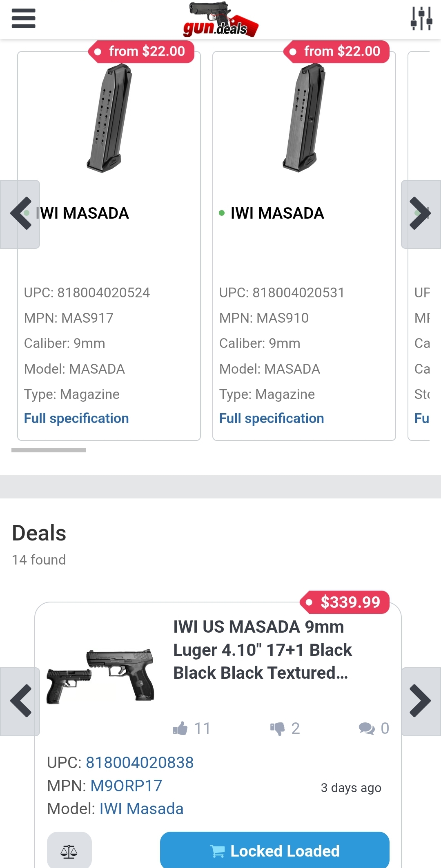The height and width of the screenshot is (868, 441).
Task: Go to the gun.deals home logo
Action: pos(221,20)
